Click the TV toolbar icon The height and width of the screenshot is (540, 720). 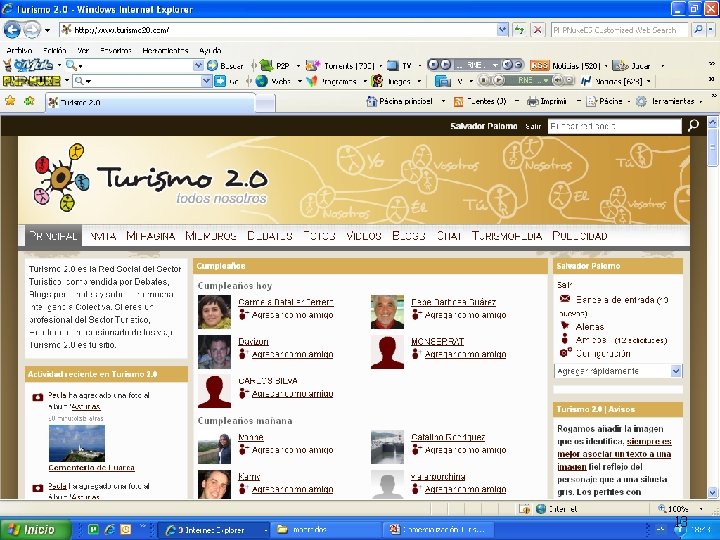tap(393, 66)
